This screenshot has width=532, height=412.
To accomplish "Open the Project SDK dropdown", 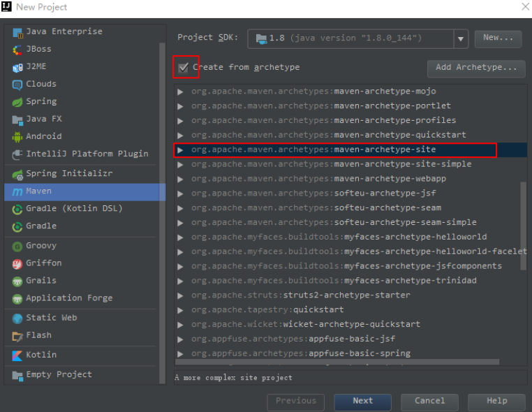I will point(460,38).
